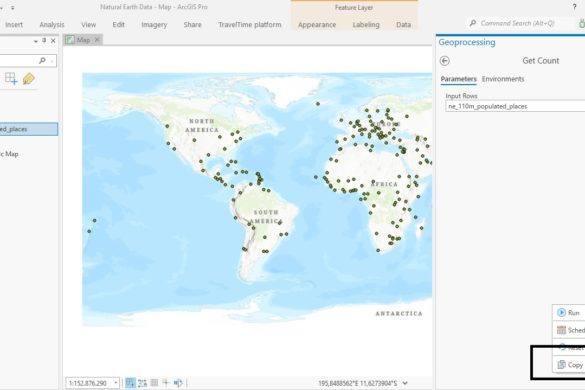585x390 pixels.
Task: Open search options dropdown in Contents pane
Action: click(x=52, y=60)
